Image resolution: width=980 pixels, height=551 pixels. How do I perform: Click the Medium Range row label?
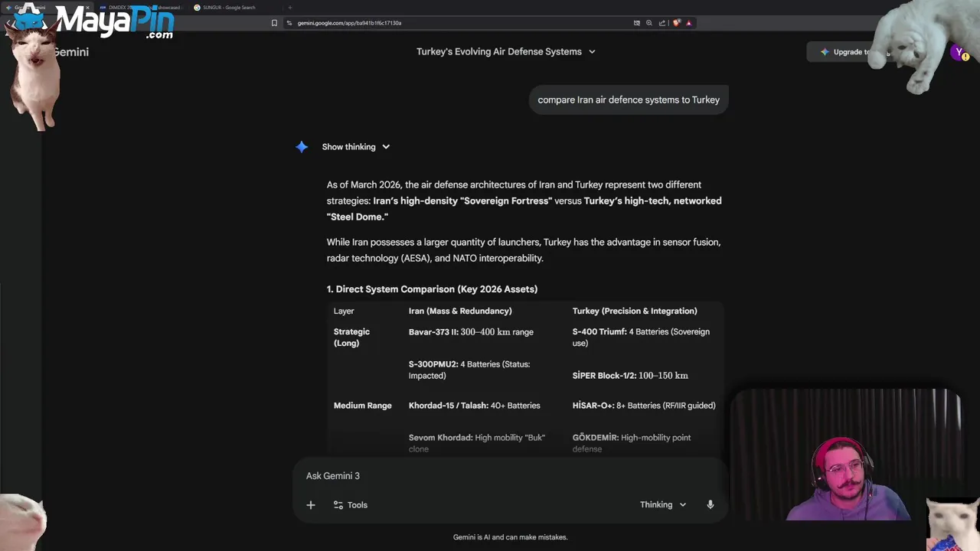point(362,406)
